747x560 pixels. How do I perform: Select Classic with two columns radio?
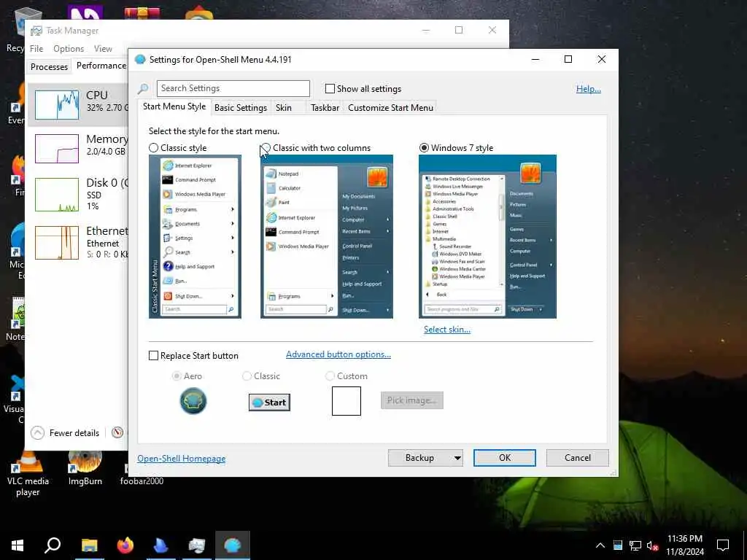[x=266, y=148]
